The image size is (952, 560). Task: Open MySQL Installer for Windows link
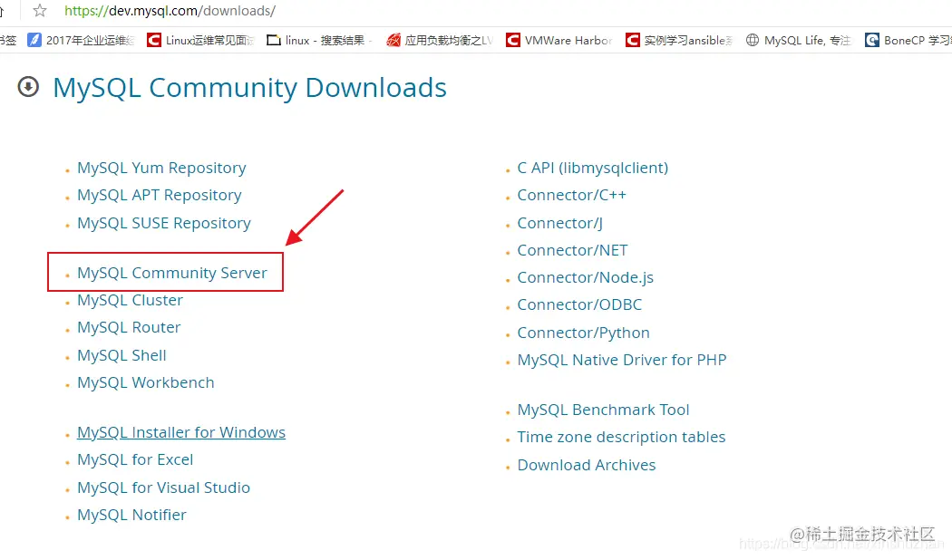coord(181,432)
